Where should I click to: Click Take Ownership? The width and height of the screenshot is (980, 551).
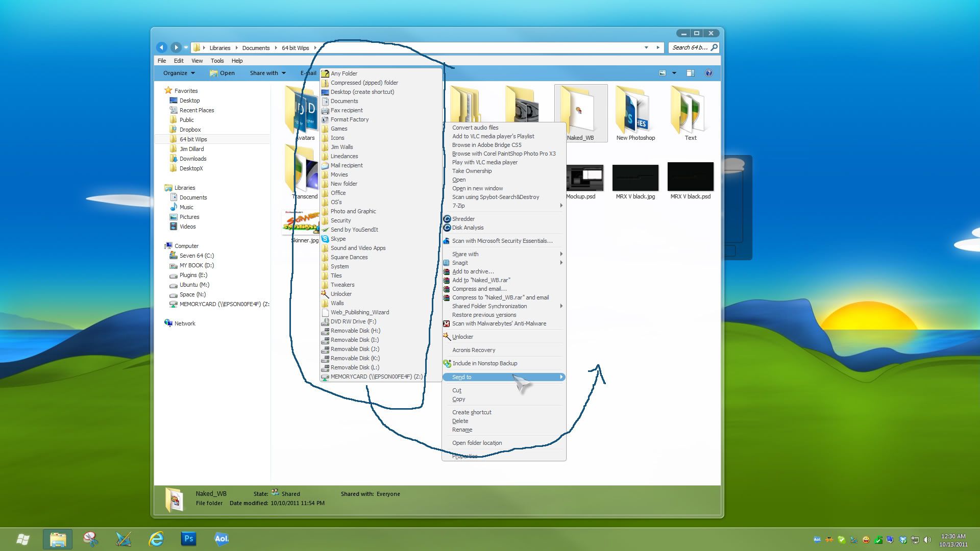click(472, 171)
